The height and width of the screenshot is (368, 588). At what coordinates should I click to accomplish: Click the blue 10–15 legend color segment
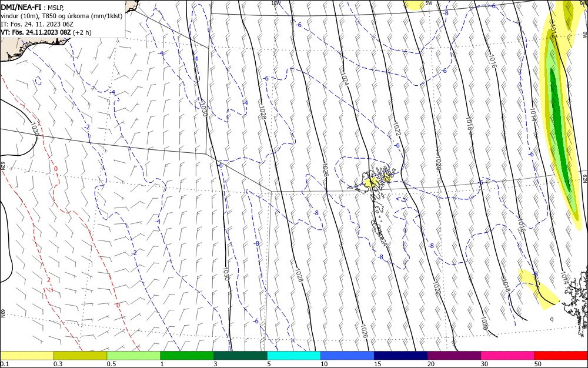point(348,356)
